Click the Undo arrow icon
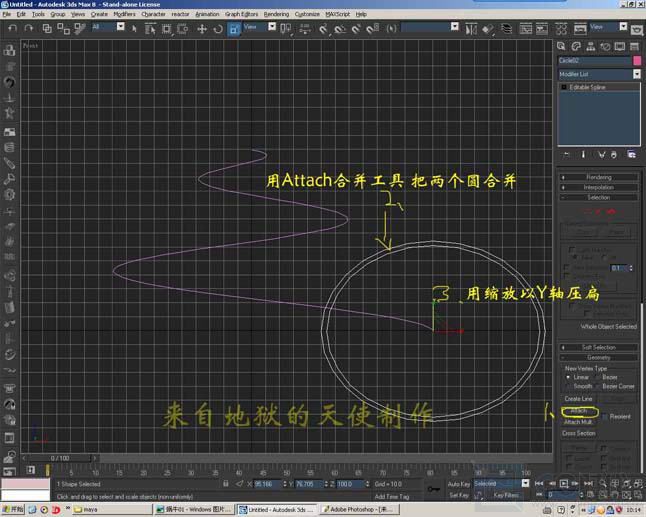The image size is (646, 517). click(13, 28)
